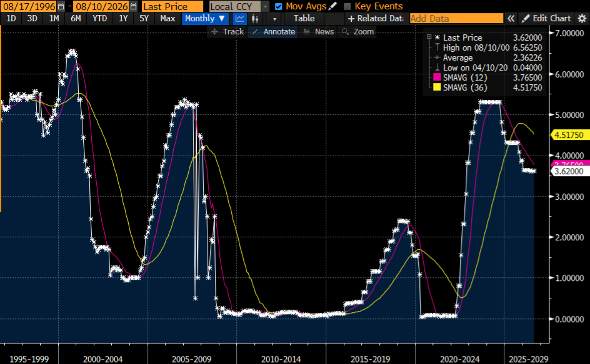Enable the Key Events checkbox
Image resolution: width=590 pixels, height=364 pixels.
click(x=347, y=7)
